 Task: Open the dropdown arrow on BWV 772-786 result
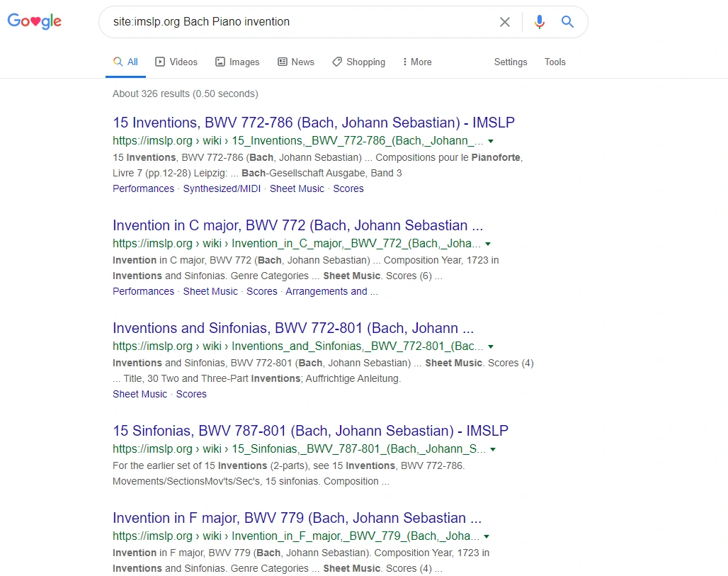pos(491,141)
